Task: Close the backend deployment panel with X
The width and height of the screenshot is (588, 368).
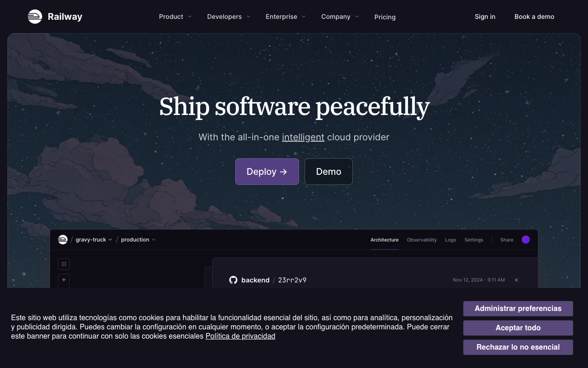Action: pos(516,280)
